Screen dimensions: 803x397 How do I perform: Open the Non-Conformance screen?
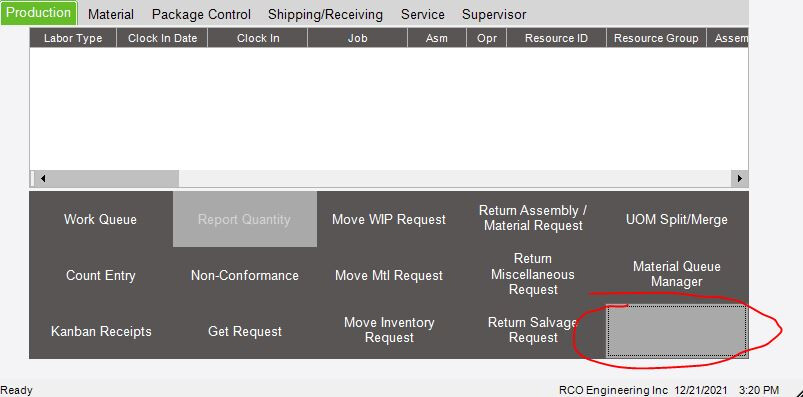pos(244,275)
